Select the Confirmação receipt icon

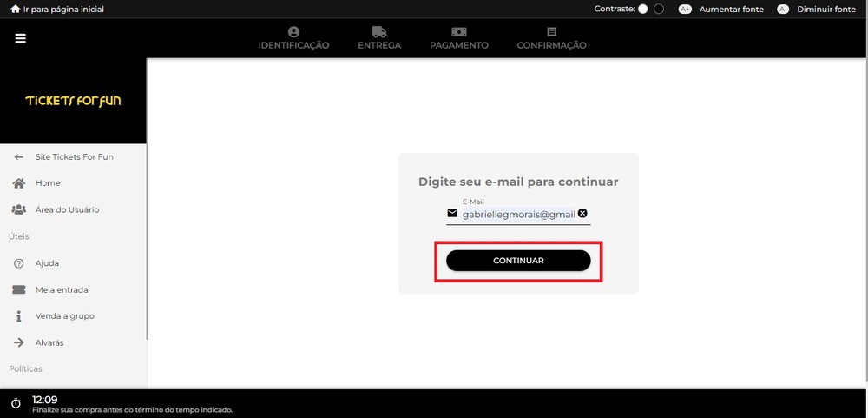click(551, 32)
